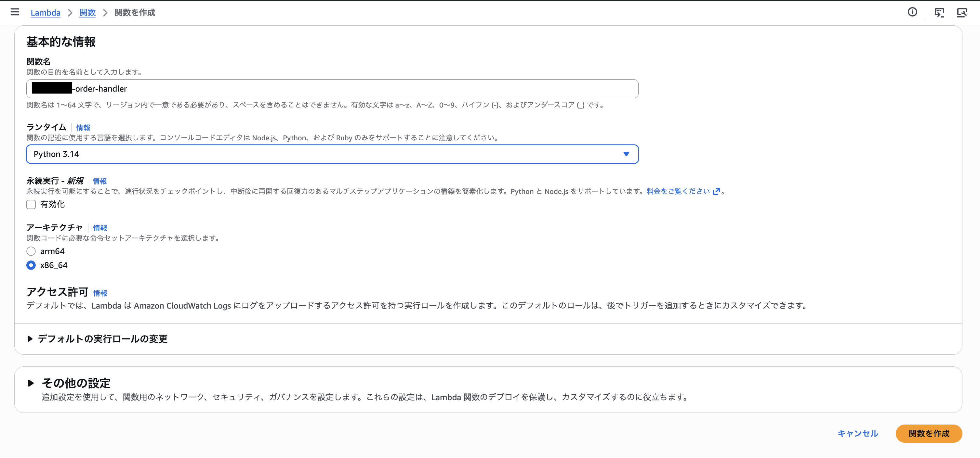Navigate to Lambda via the breadcrumb
The width and height of the screenshot is (980, 458).
pos(45,13)
